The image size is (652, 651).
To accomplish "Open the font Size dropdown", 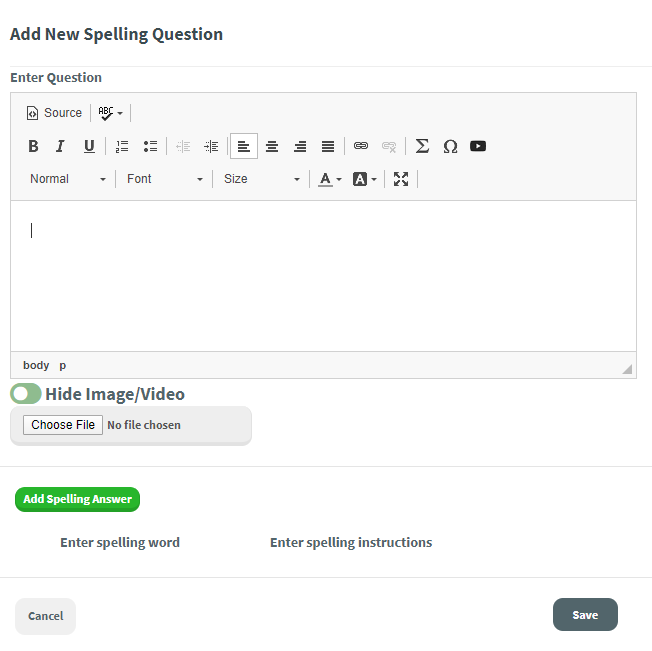I will click(261, 179).
